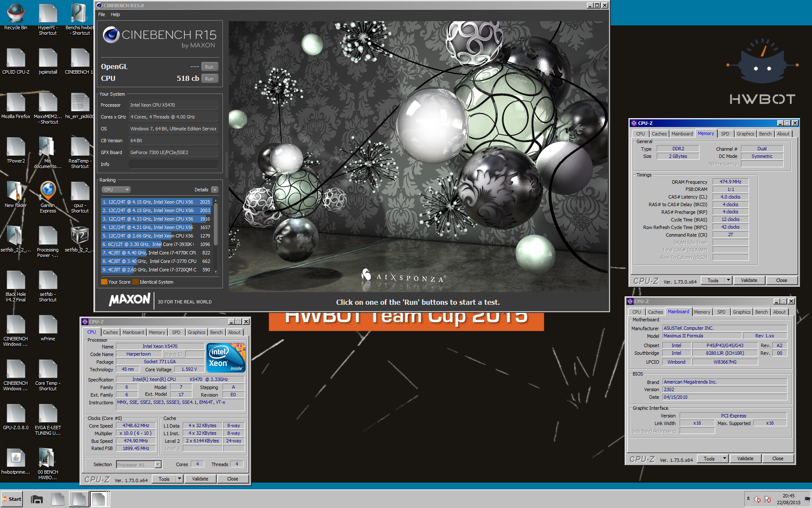The height and width of the screenshot is (508, 812).
Task: Click Tools button in Mainboard CPU-Z window
Action: (x=709, y=458)
